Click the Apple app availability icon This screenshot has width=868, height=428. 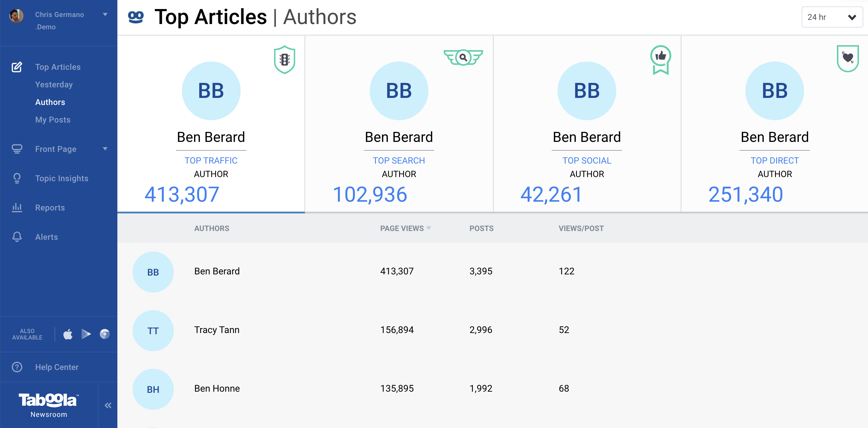coord(68,334)
